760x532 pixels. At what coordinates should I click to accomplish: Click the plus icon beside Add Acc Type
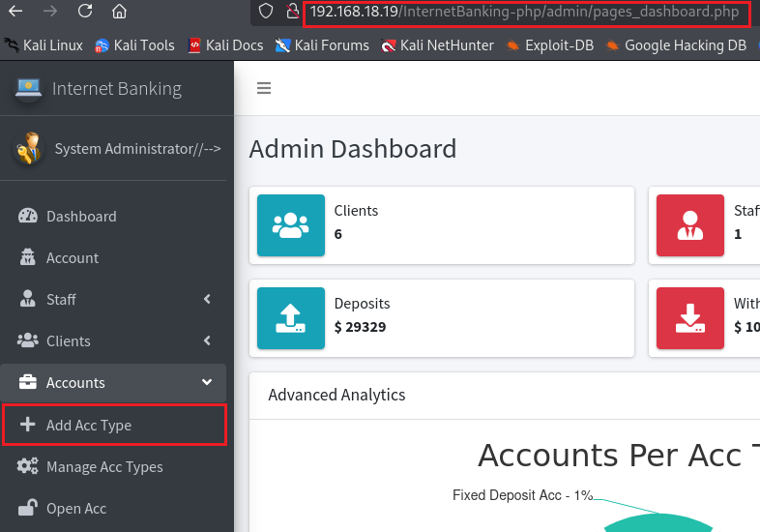(x=28, y=425)
